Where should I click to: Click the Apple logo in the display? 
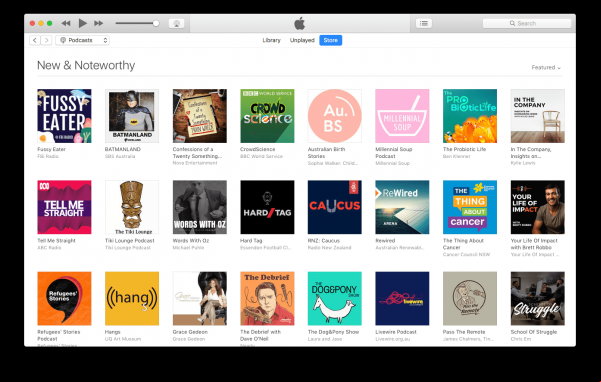pyautogui.click(x=300, y=23)
